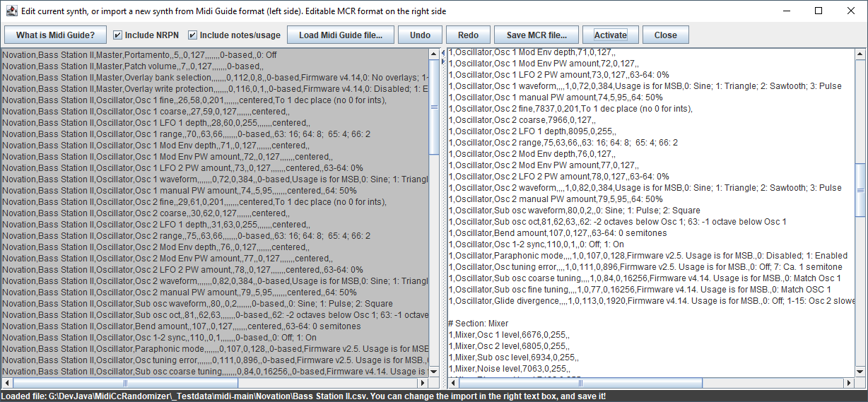Click right pane vertical scrollbar up arrow
This screenshot has height=402, width=868.
pos(860,54)
